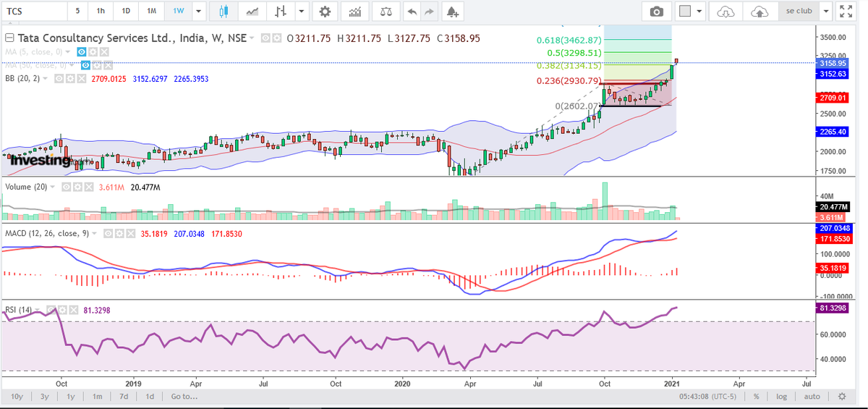Viewport: 868px width, 409px height.
Task: Save chart layout via cloud upload icon
Action: click(x=760, y=12)
